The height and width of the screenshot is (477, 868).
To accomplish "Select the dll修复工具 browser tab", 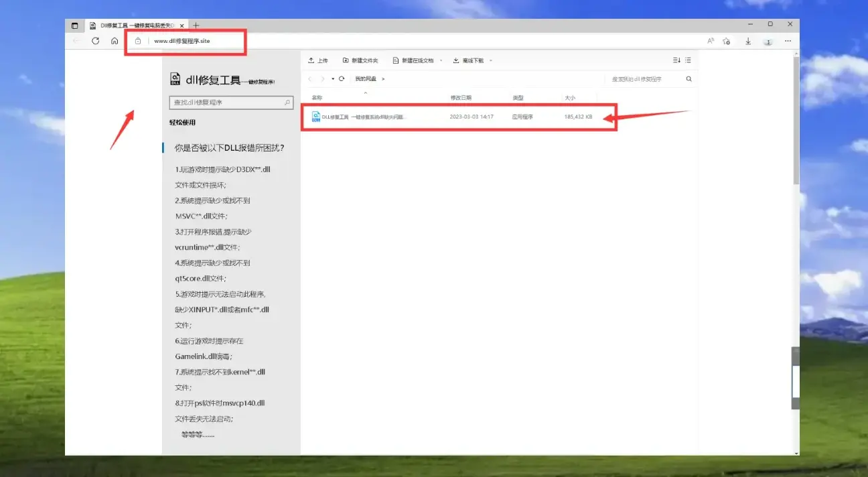I will pos(127,25).
